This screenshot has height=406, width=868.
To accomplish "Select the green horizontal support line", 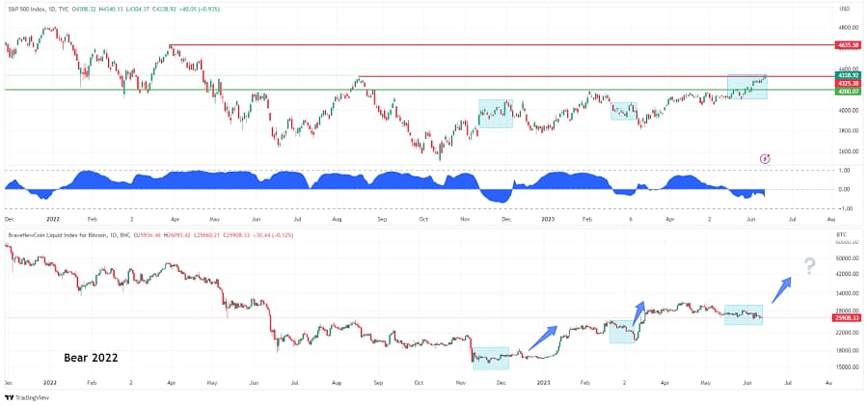I will coord(419,89).
